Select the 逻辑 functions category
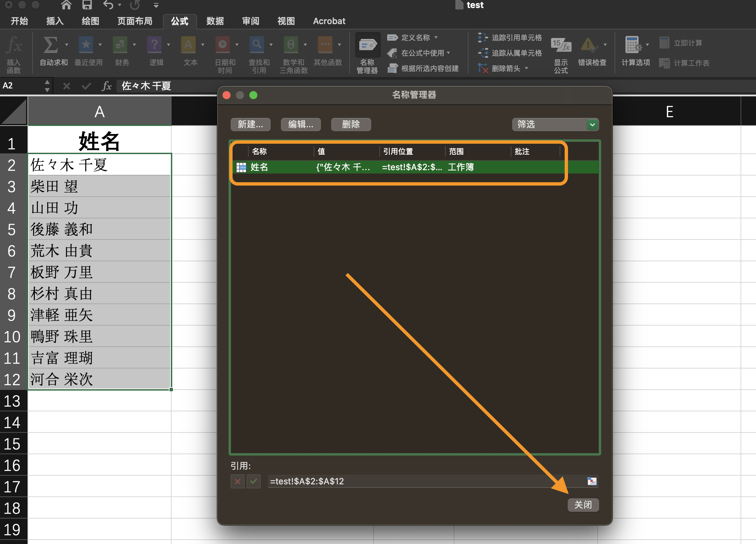 point(155,50)
